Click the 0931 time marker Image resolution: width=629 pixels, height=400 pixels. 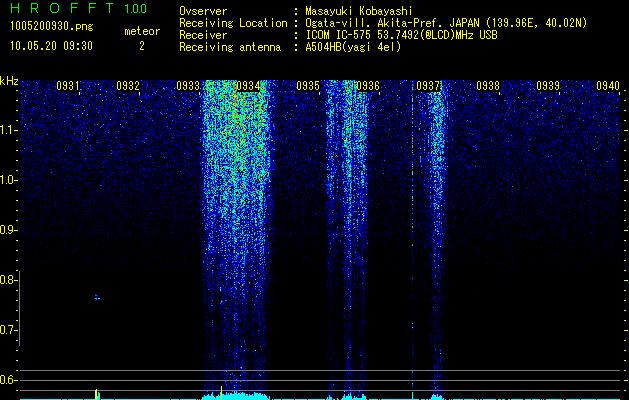click(68, 86)
